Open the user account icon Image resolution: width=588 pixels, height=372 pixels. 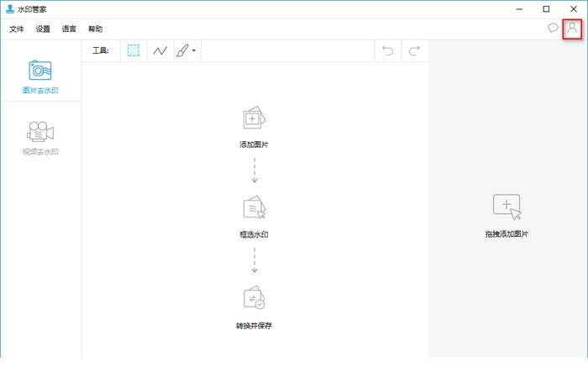click(572, 28)
